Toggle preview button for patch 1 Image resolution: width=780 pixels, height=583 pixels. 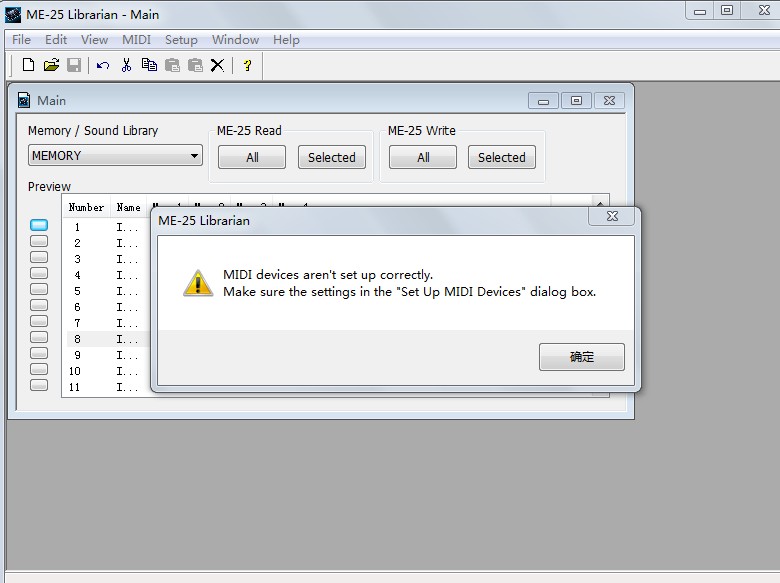[x=39, y=225]
